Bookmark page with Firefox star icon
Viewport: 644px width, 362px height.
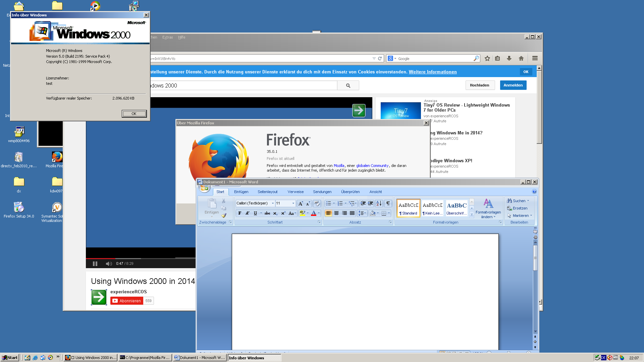pos(487,58)
